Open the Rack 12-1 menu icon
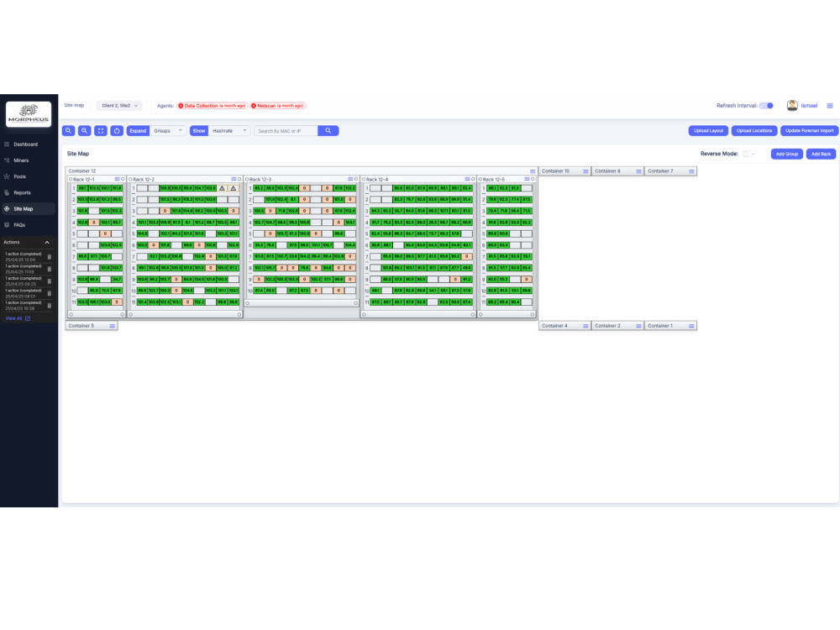Viewport: 840px width, 630px height. 117,179
